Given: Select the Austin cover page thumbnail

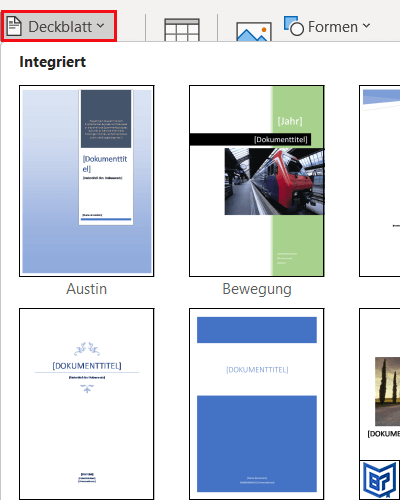Looking at the screenshot, I should pos(87,181).
